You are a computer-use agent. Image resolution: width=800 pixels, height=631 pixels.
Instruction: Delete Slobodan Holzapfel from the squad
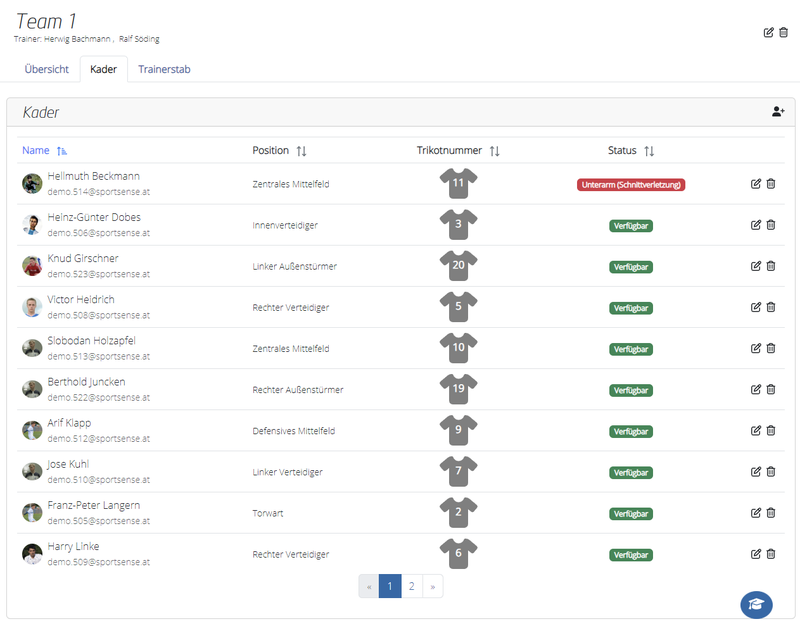[771, 348]
